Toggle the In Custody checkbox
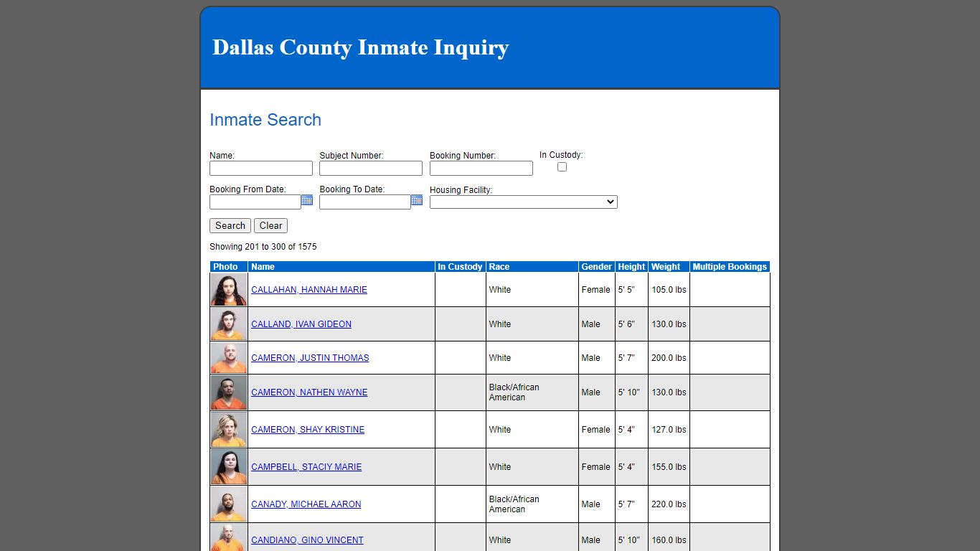This screenshot has width=980, height=551. coord(562,166)
